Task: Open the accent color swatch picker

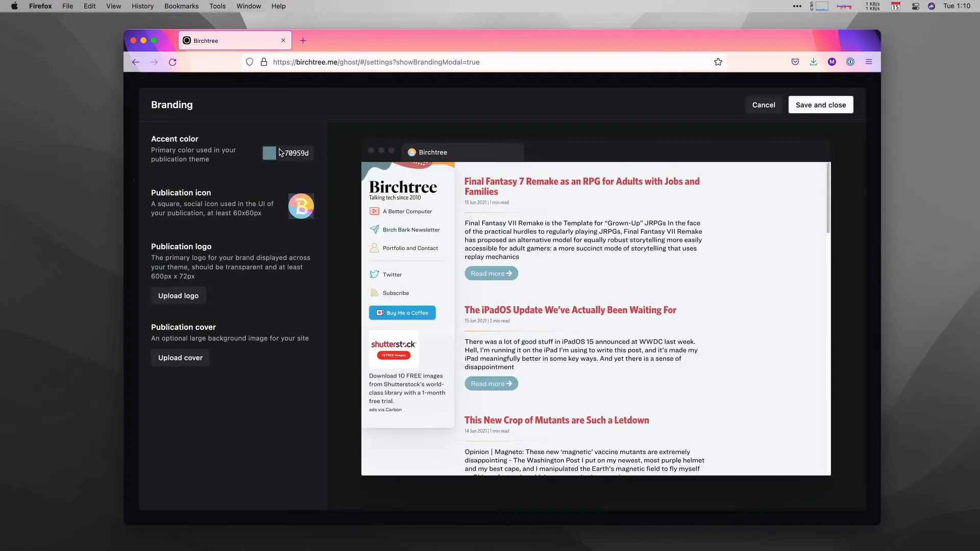Action: [x=269, y=153]
